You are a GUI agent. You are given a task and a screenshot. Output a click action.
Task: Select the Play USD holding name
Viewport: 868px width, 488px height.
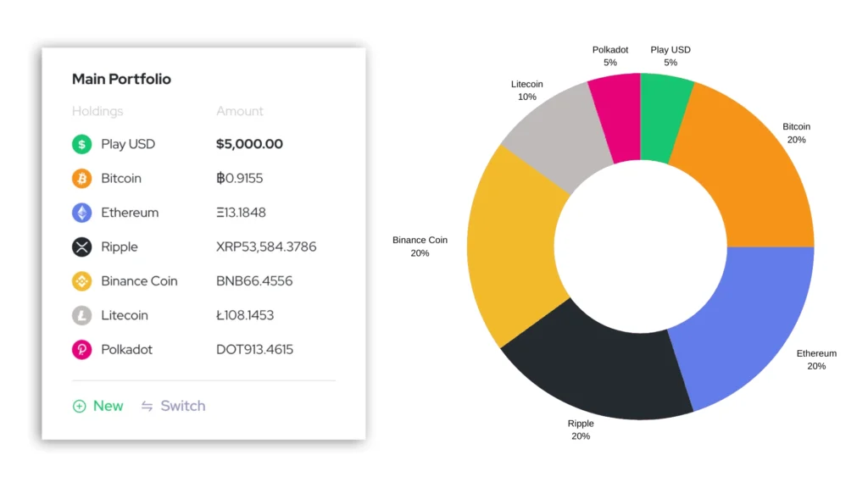tap(128, 144)
